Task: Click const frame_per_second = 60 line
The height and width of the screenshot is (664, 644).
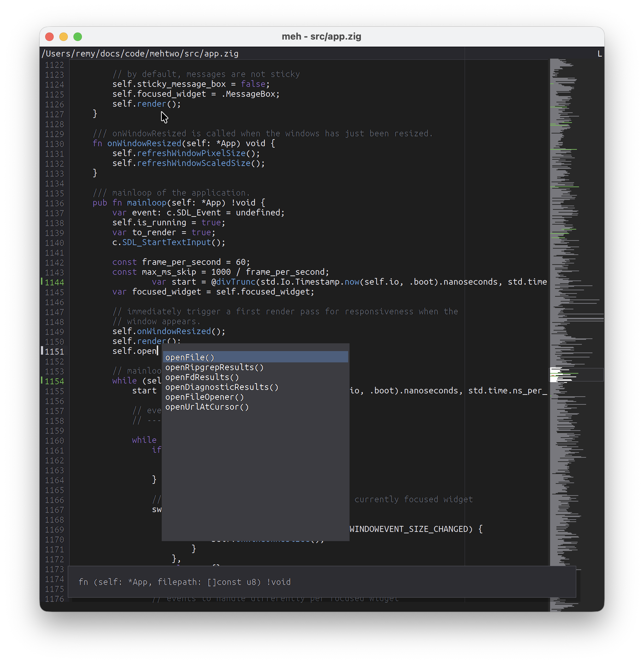Action: point(181,262)
